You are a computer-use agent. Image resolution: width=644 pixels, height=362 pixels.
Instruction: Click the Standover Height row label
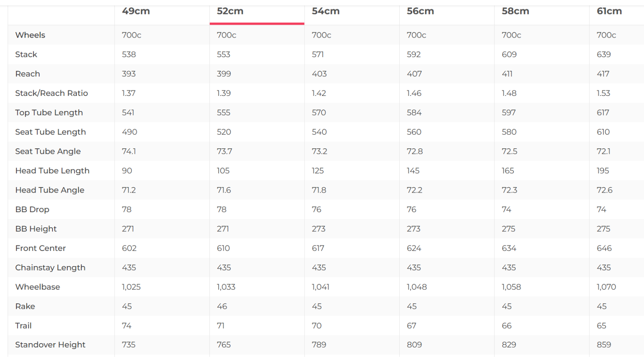[x=50, y=345]
